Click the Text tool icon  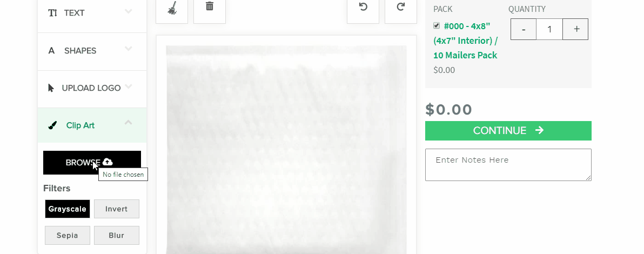point(52,13)
